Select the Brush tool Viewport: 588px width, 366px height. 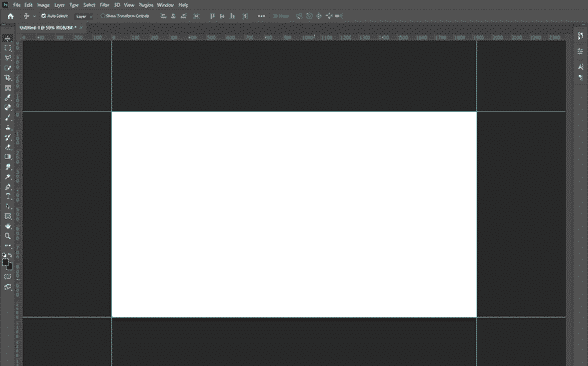[8, 118]
